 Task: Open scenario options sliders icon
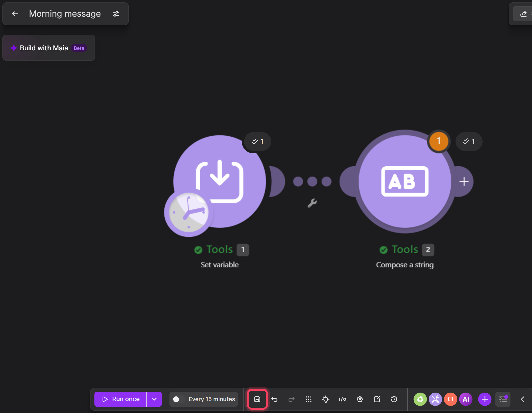tap(116, 14)
